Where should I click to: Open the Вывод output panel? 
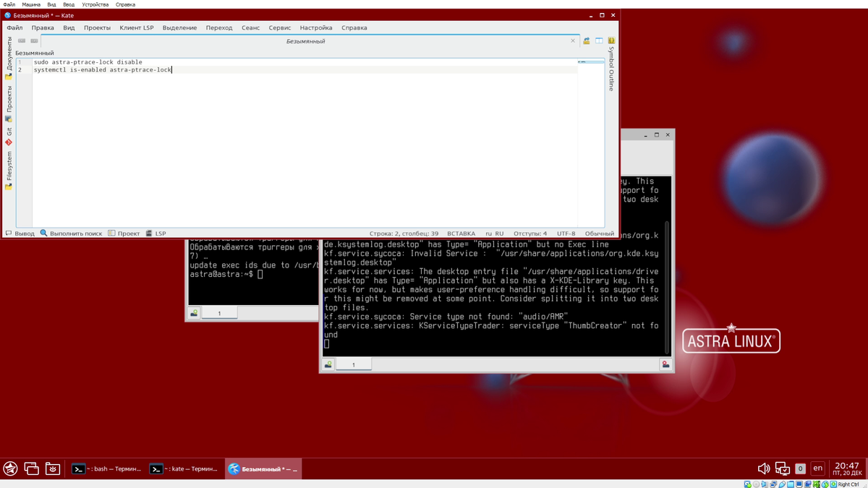click(x=20, y=234)
